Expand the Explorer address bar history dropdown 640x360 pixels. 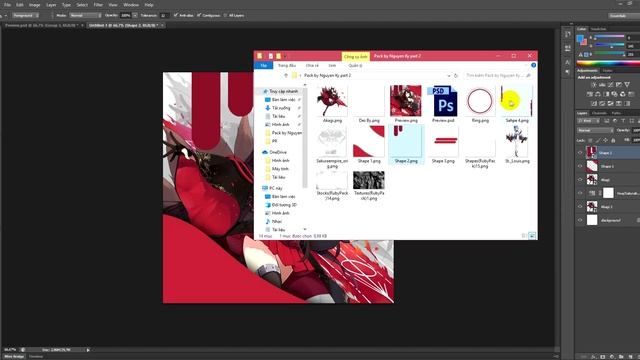(449, 76)
